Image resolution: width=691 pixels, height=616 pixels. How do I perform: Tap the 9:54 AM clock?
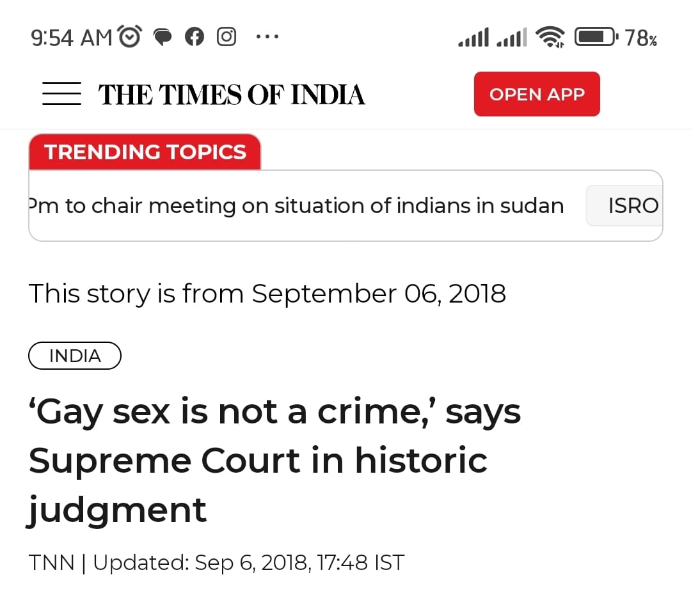pos(72,38)
